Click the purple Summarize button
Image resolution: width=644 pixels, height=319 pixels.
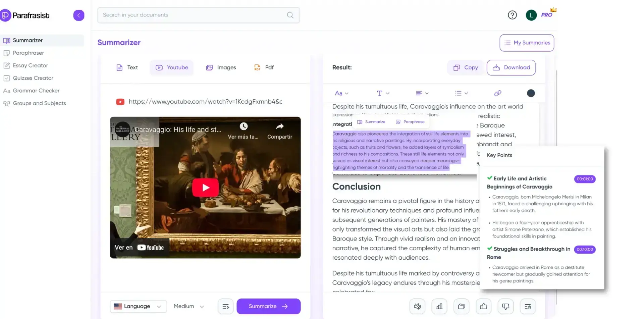[x=268, y=306]
